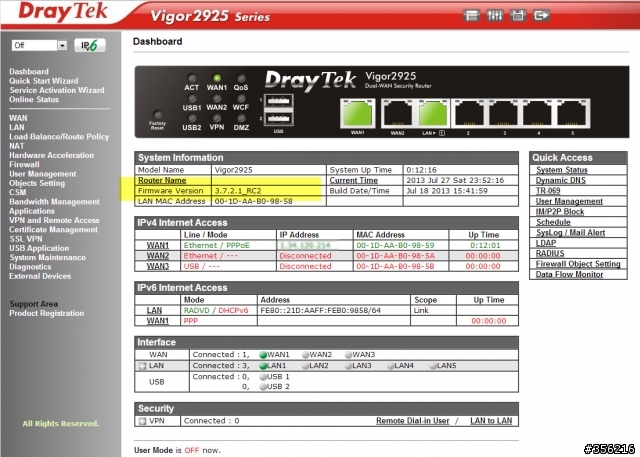The height and width of the screenshot is (457, 640).
Task: Open Dynamic DNS quick access link
Action: tap(560, 180)
